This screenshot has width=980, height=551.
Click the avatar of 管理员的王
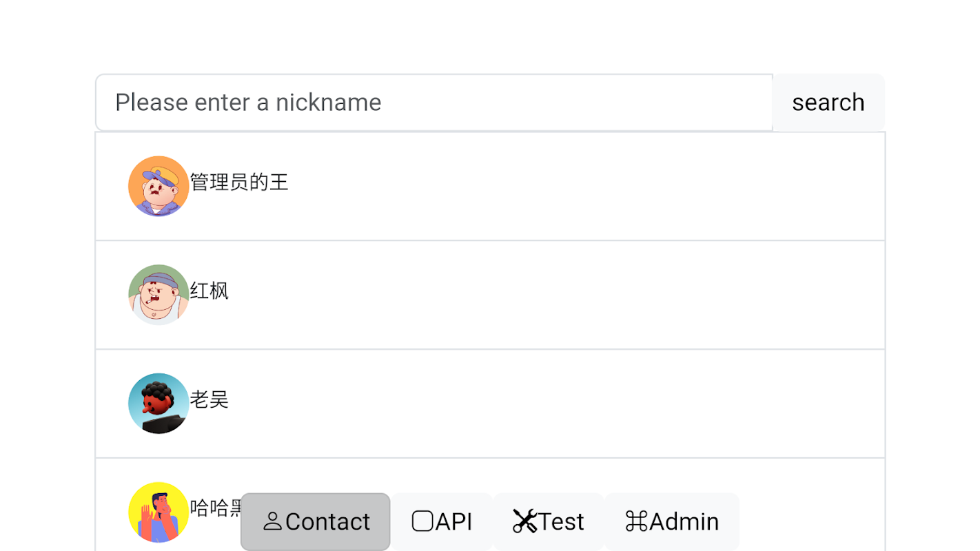(x=159, y=186)
